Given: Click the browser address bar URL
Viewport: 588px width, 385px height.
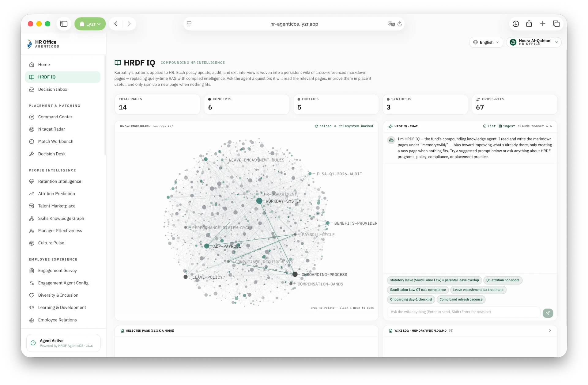Looking at the screenshot, I should 294,24.
